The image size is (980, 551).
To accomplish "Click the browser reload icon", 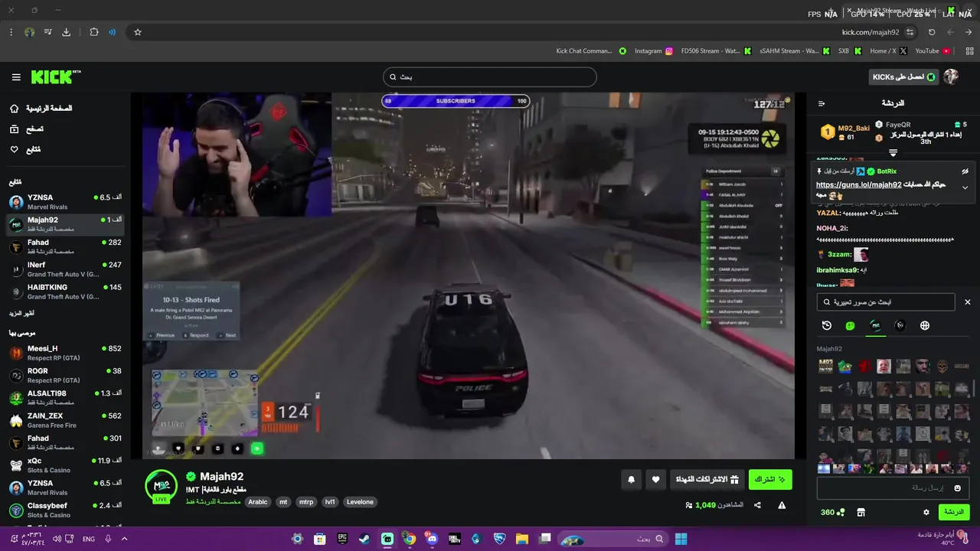I will (x=932, y=32).
